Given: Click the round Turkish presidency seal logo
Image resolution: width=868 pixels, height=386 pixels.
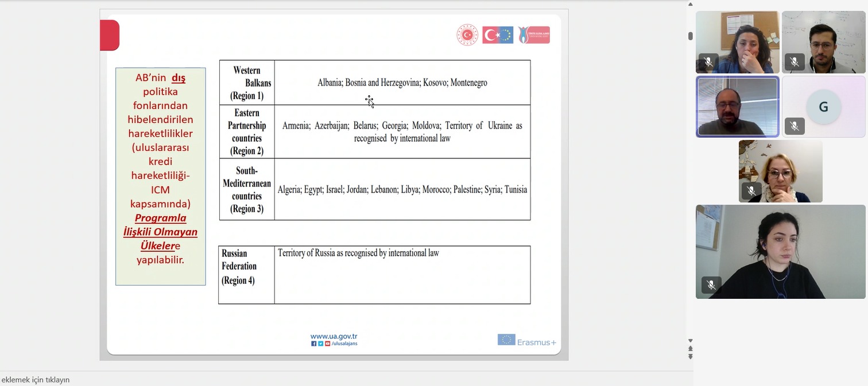Looking at the screenshot, I should (467, 35).
